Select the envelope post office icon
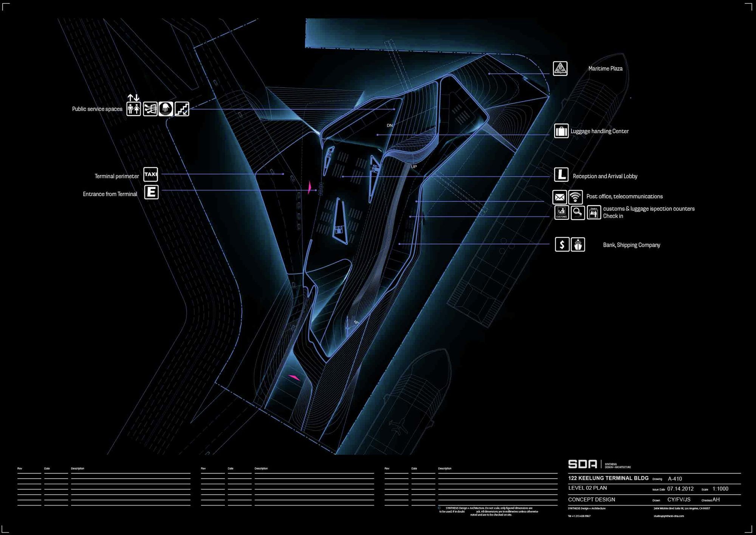 point(559,197)
